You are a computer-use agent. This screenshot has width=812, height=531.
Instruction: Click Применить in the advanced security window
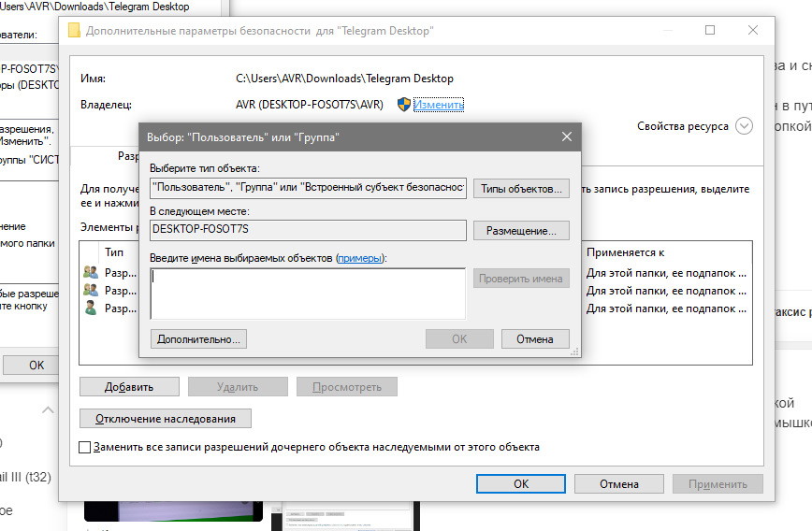point(718,484)
